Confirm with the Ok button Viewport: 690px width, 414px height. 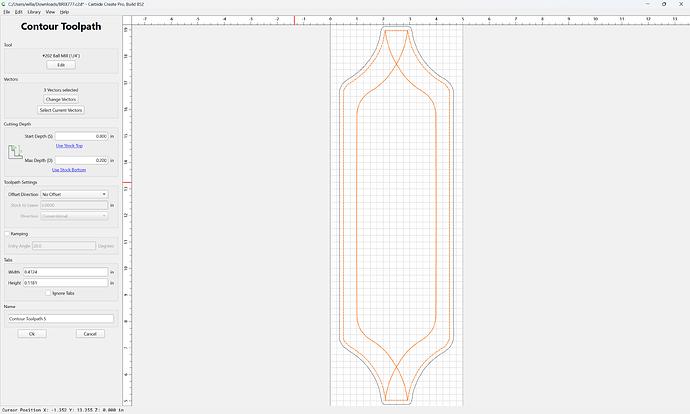pyautogui.click(x=32, y=334)
